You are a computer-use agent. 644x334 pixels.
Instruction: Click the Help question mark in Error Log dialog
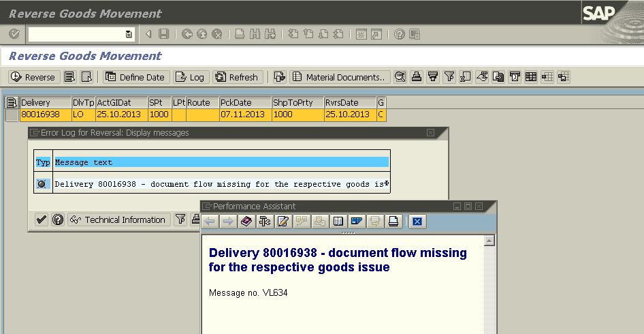point(58,219)
